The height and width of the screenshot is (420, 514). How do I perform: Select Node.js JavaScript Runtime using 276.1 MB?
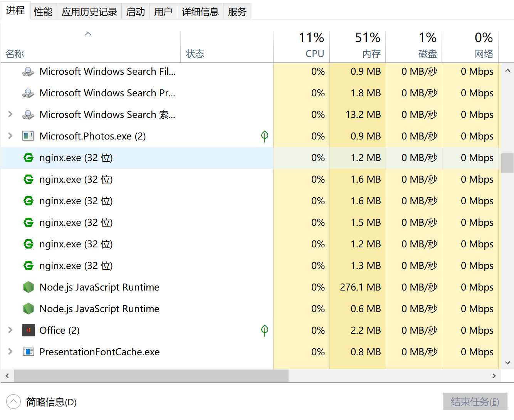pyautogui.click(x=99, y=287)
